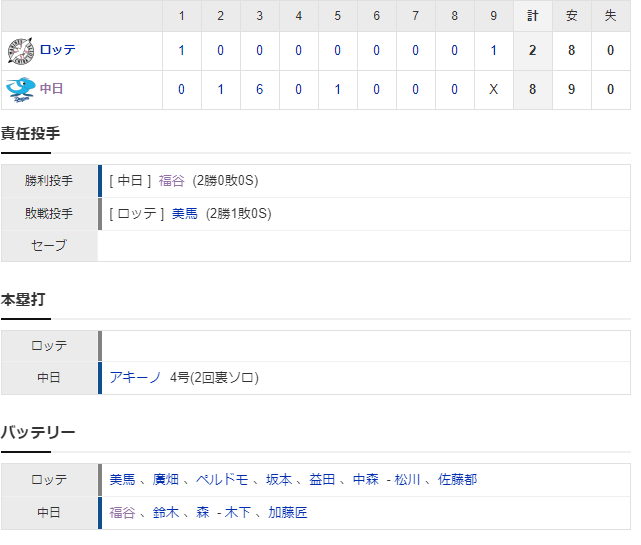Click 福谷 record (2勝0敗0S) text

coord(225,181)
